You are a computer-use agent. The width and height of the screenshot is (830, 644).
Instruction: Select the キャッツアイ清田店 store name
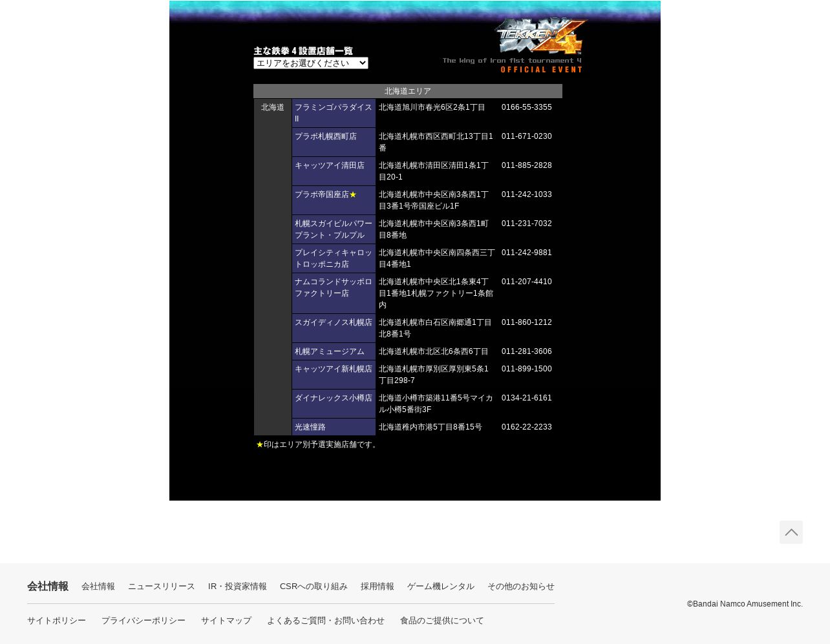[x=330, y=165]
